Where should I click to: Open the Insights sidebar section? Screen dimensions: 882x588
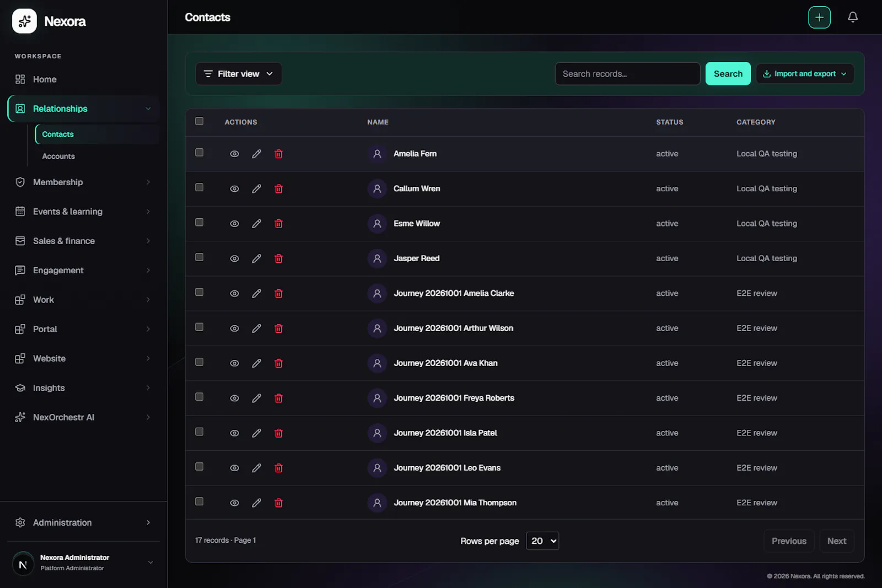[83, 388]
